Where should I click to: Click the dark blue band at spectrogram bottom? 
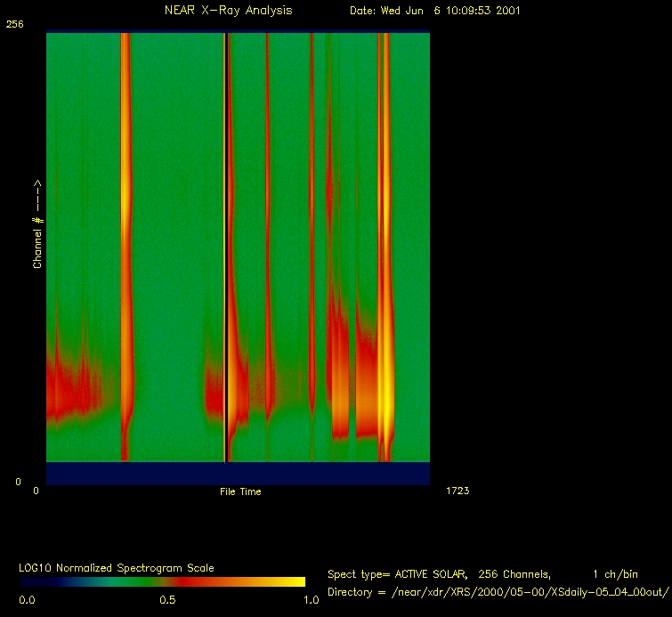point(238,473)
